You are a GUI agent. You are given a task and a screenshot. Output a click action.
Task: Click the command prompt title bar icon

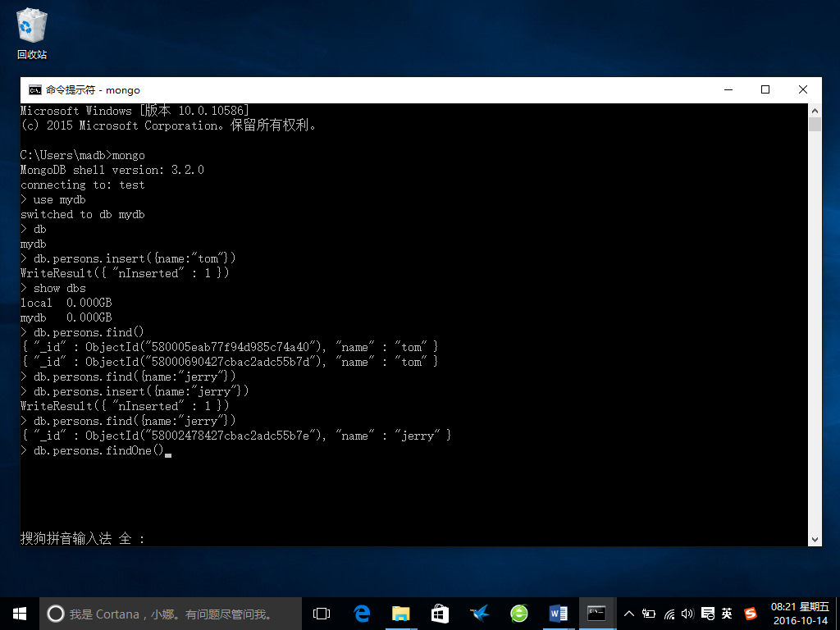[x=34, y=90]
